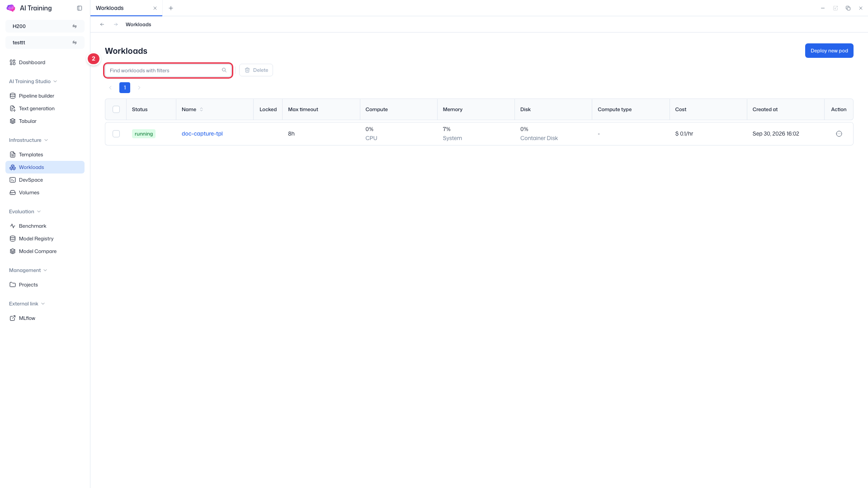Image resolution: width=868 pixels, height=488 pixels.
Task: Open Benchmark evaluation page
Action: coord(45,226)
